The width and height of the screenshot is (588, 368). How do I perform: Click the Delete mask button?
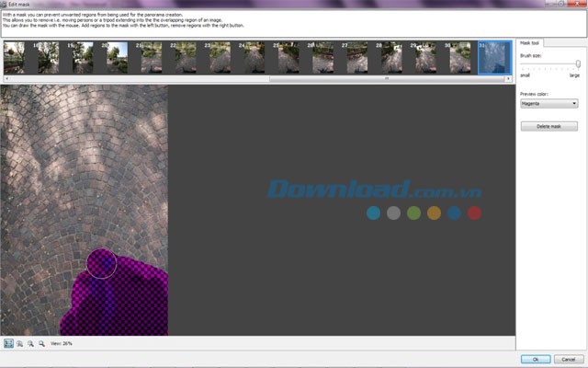(x=549, y=126)
